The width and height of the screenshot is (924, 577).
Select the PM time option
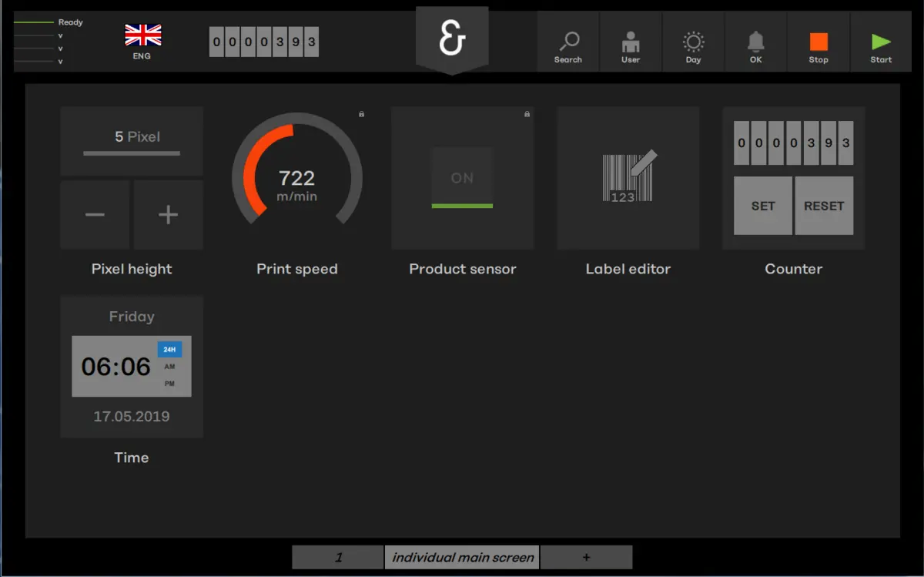click(x=169, y=384)
